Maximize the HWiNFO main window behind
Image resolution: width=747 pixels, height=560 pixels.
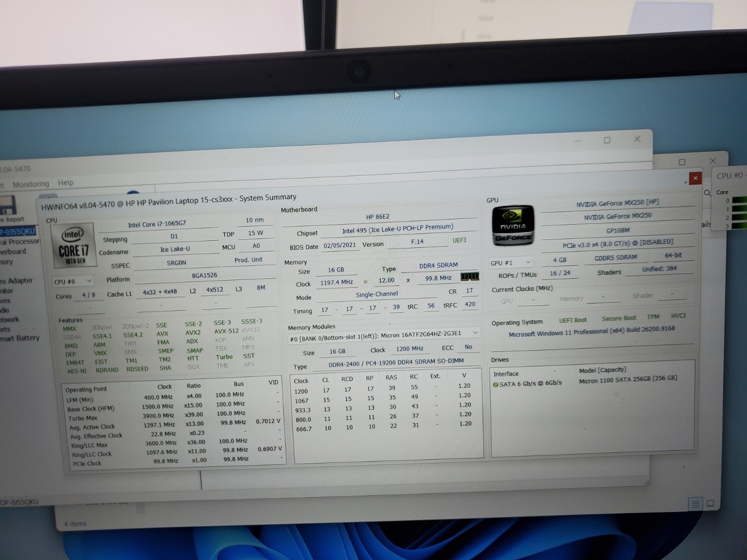point(607,140)
